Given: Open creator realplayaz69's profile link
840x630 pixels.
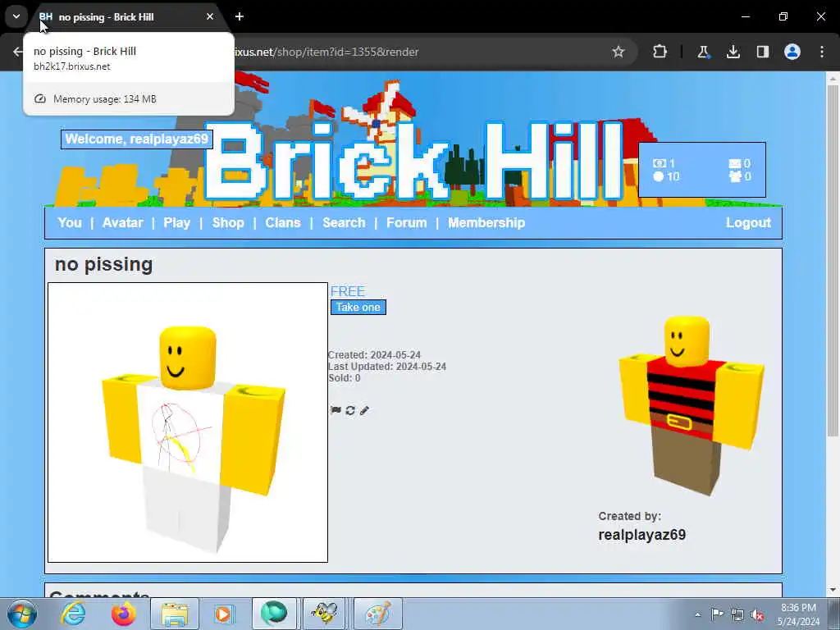Looking at the screenshot, I should tap(641, 535).
